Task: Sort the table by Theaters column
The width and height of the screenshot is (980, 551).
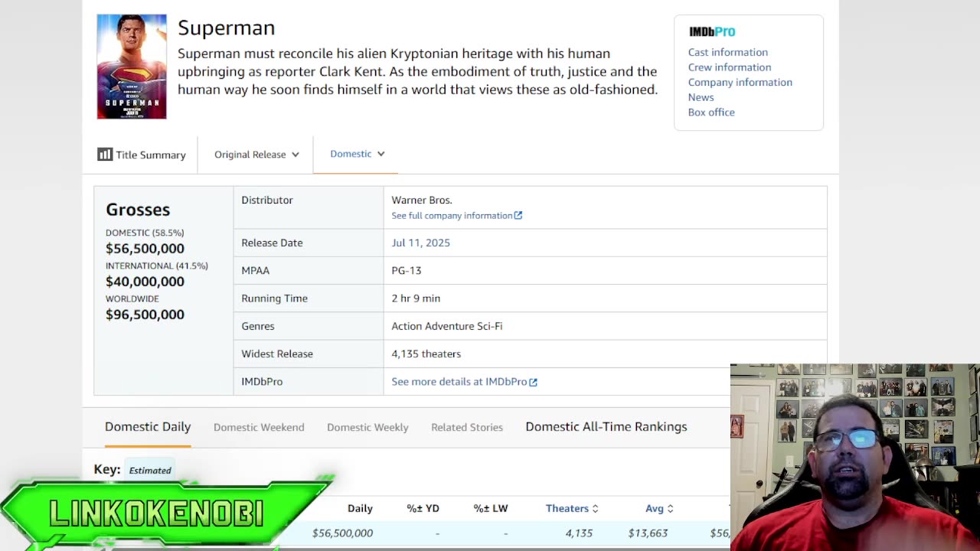Action: tap(572, 508)
